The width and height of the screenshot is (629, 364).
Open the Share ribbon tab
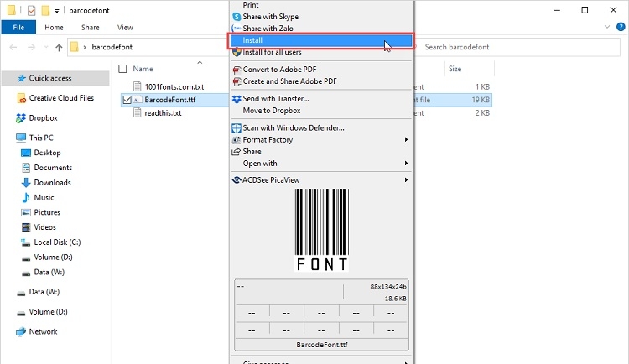click(91, 28)
